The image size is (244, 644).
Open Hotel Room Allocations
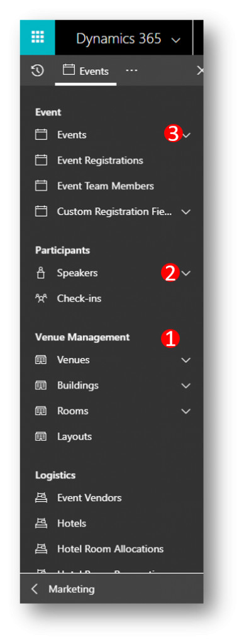click(110, 548)
